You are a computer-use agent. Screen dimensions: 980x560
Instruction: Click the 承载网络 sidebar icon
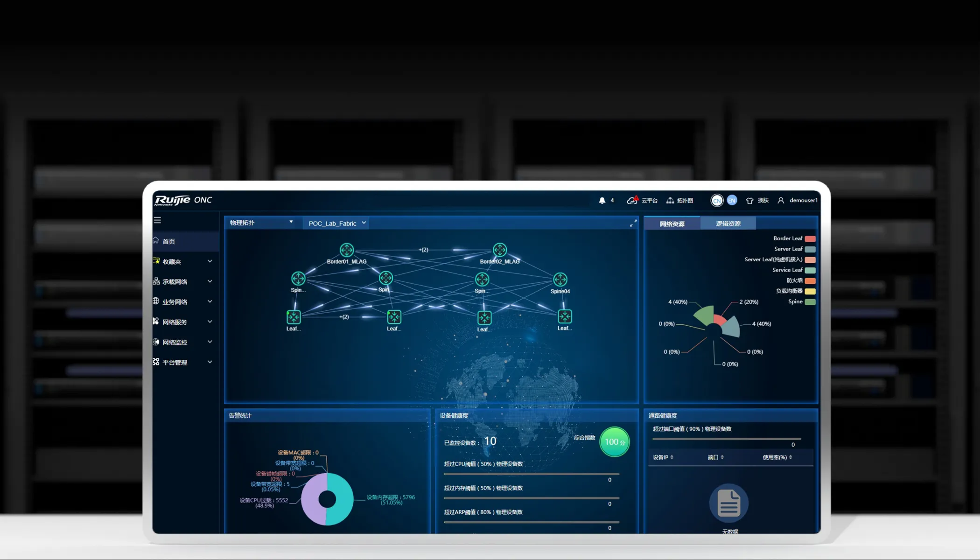click(156, 281)
